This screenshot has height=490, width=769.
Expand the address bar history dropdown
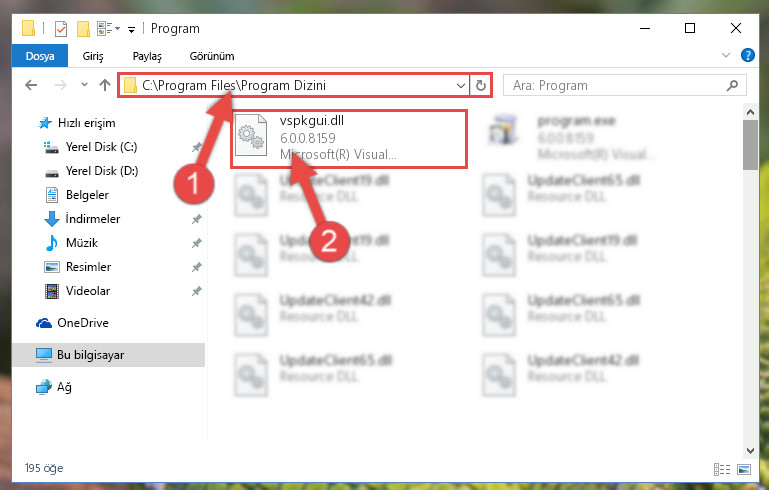(461, 85)
